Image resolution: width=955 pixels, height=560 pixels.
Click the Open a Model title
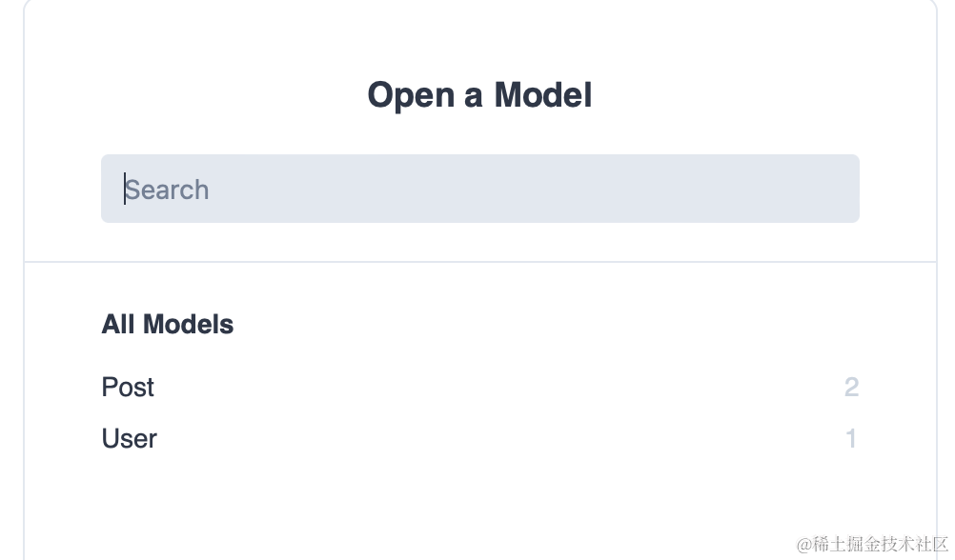(x=479, y=95)
